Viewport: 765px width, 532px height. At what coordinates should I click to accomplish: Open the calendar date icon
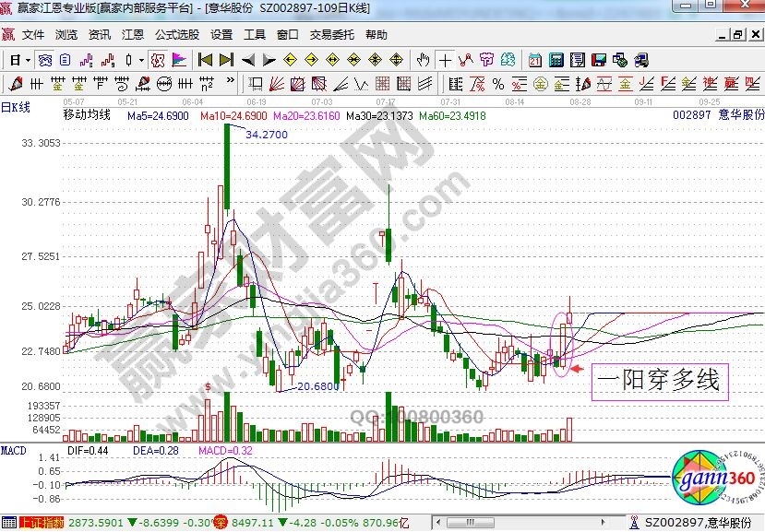pos(535,60)
